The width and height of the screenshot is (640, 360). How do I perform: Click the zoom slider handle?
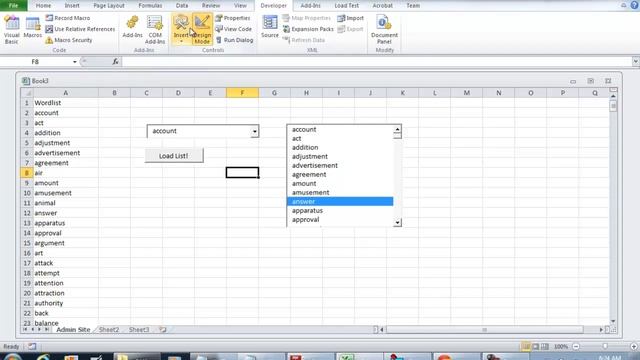tap(605, 347)
